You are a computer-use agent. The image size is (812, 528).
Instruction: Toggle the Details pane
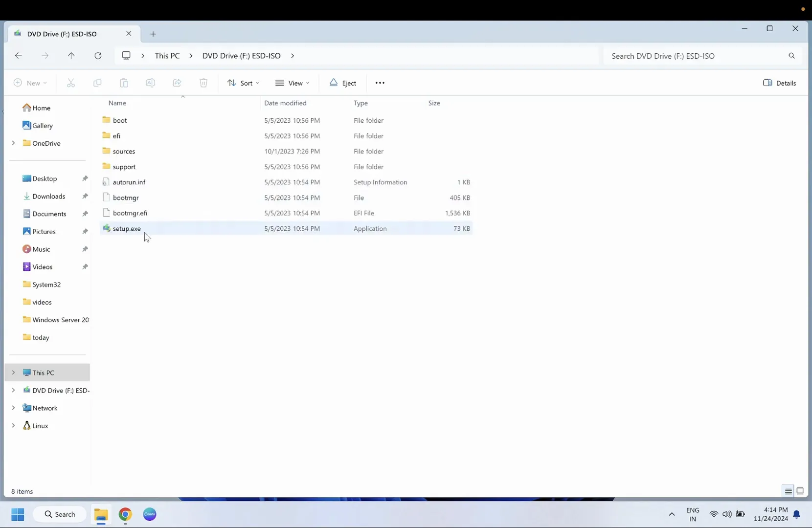pyautogui.click(x=780, y=83)
